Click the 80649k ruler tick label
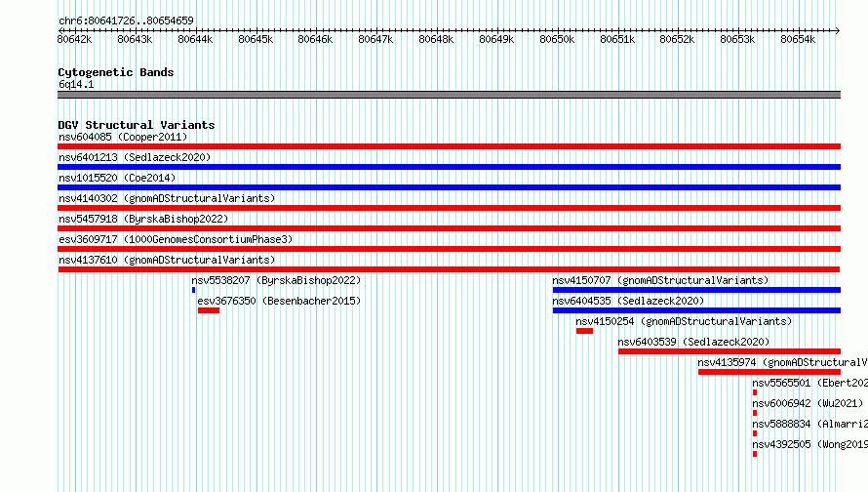 pos(496,39)
